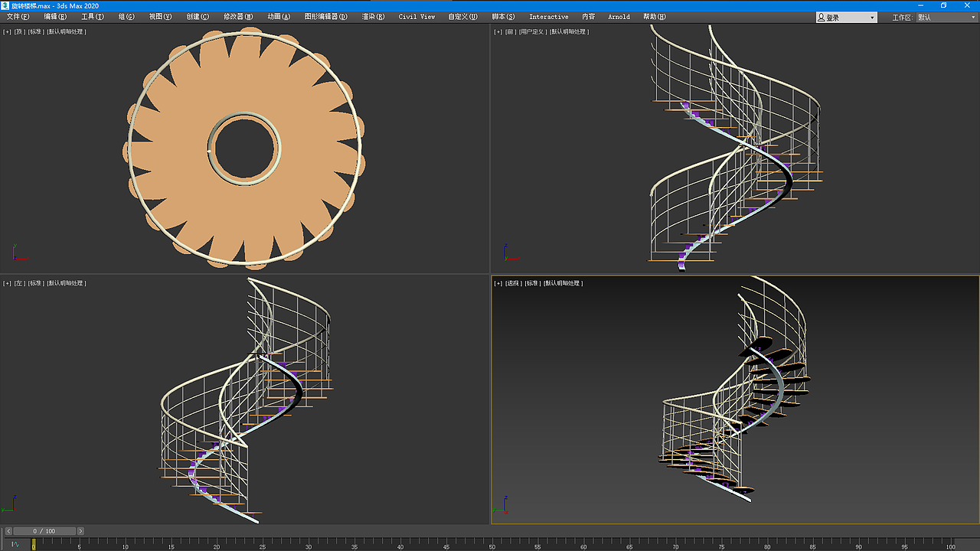Open the [+] menu of the perspective viewport
980x551 pixels.
point(498,283)
